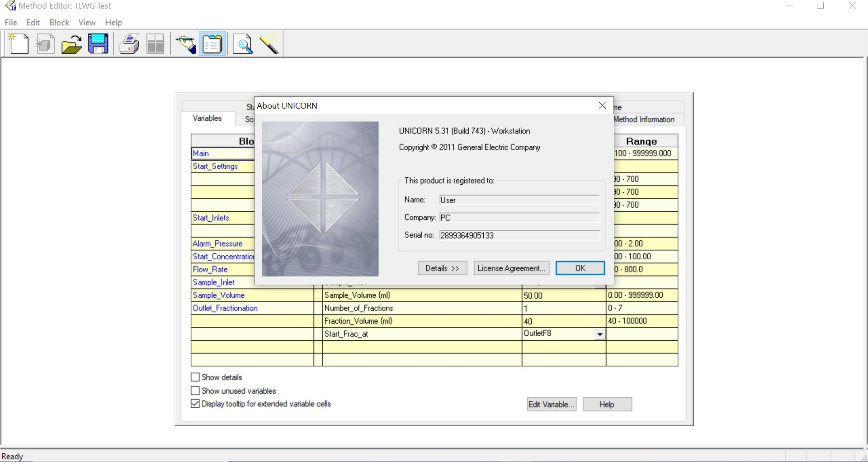Select the Start_Inlets block

pyautogui.click(x=211, y=218)
